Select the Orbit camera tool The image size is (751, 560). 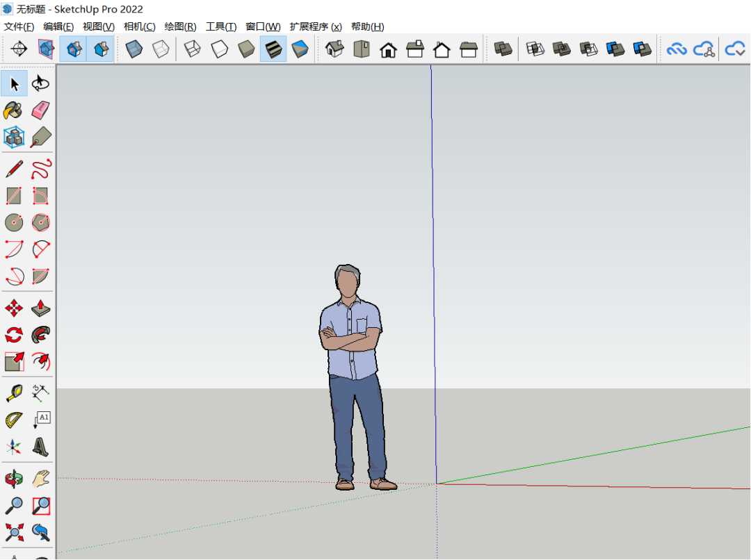coord(14,479)
